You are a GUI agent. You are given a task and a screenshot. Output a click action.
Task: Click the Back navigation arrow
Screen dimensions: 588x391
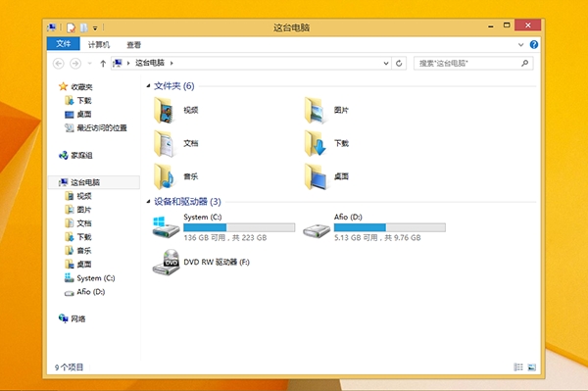coord(59,64)
